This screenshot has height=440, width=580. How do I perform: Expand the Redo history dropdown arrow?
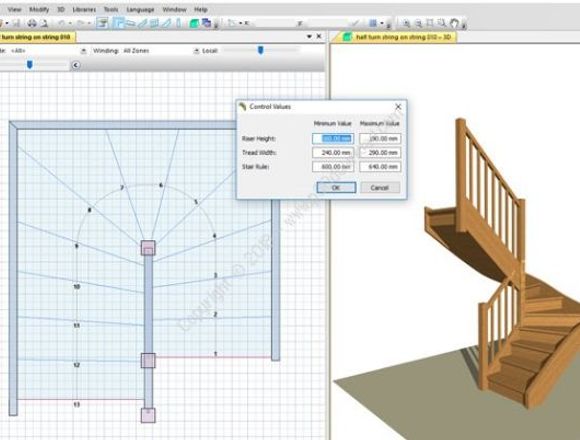coord(89,23)
